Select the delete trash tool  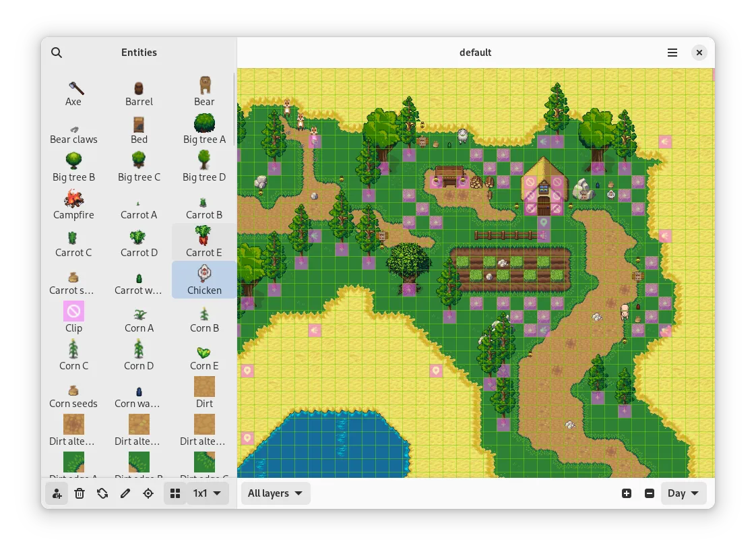point(80,493)
